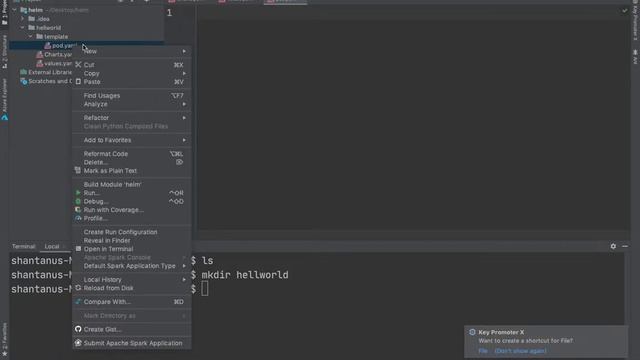
Task: Click the File link in notification
Action: tap(483, 351)
